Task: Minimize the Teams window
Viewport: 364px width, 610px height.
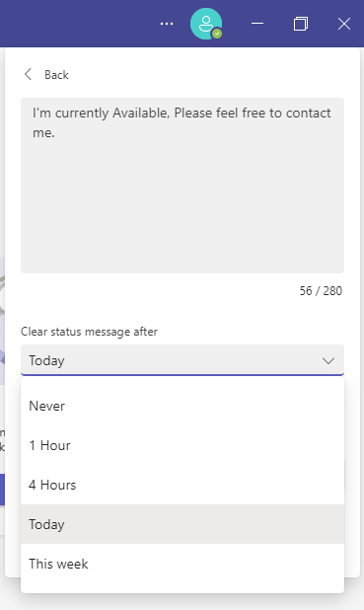Action: click(257, 24)
